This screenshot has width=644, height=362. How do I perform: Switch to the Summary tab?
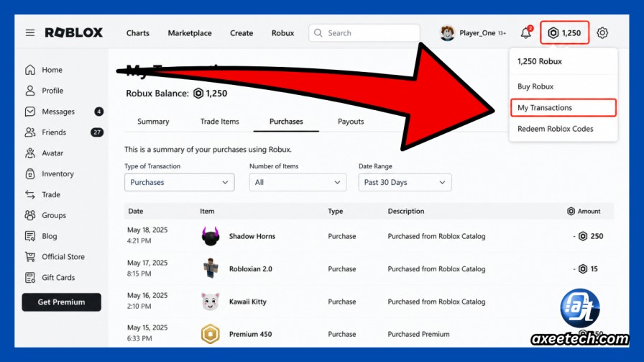[153, 122]
